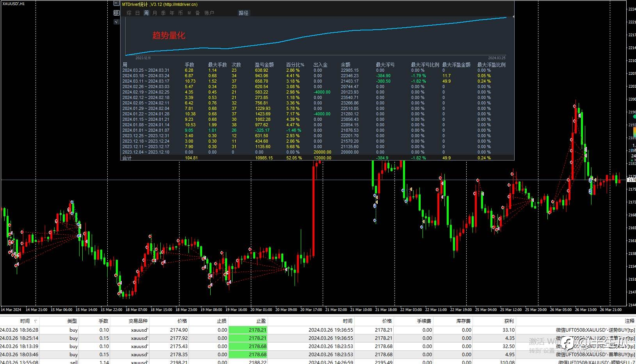The height and width of the screenshot is (364, 636).
Task: Click the 最大手数 column header
Action: tap(217, 65)
